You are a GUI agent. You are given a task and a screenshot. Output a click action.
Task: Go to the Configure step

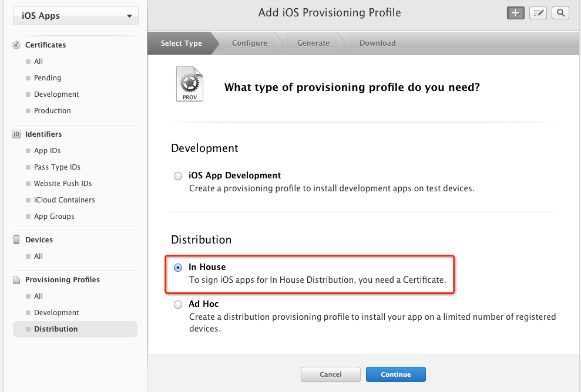[x=250, y=43]
